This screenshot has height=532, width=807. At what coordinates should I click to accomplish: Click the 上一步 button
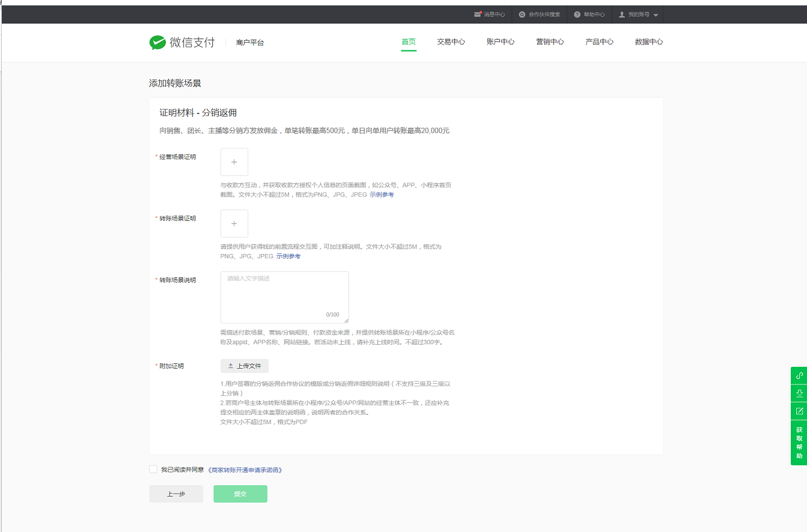point(176,494)
